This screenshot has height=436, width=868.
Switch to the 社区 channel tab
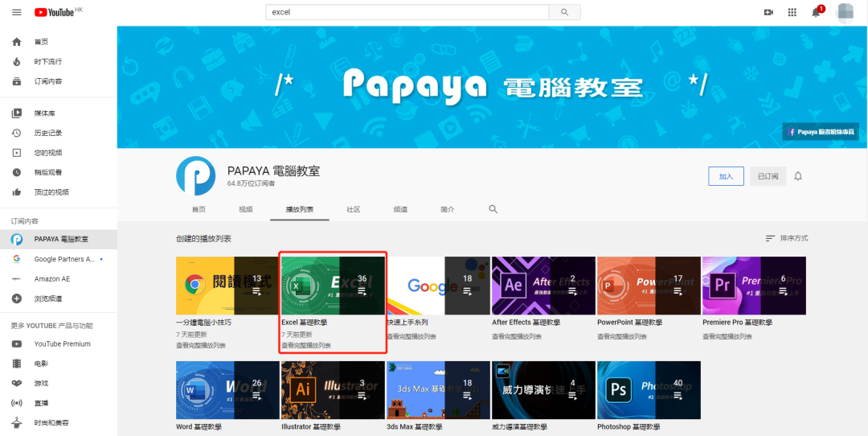click(x=353, y=209)
